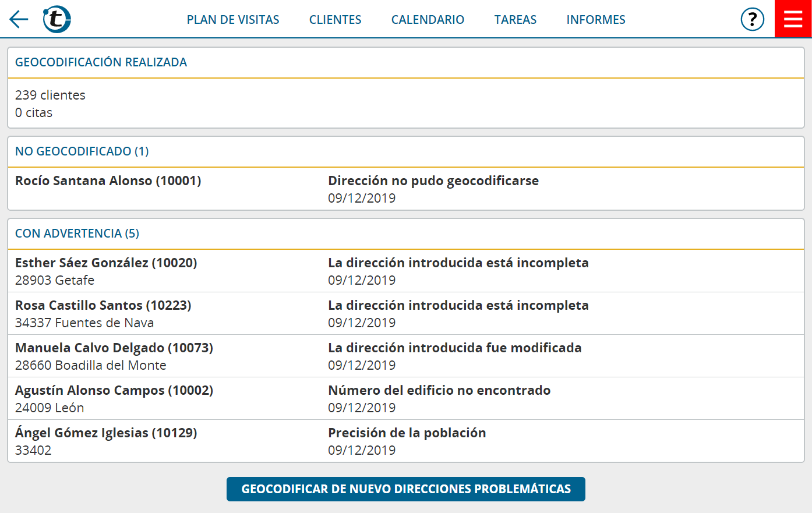Open the PLAN DE VISITAS tab

pyautogui.click(x=233, y=20)
